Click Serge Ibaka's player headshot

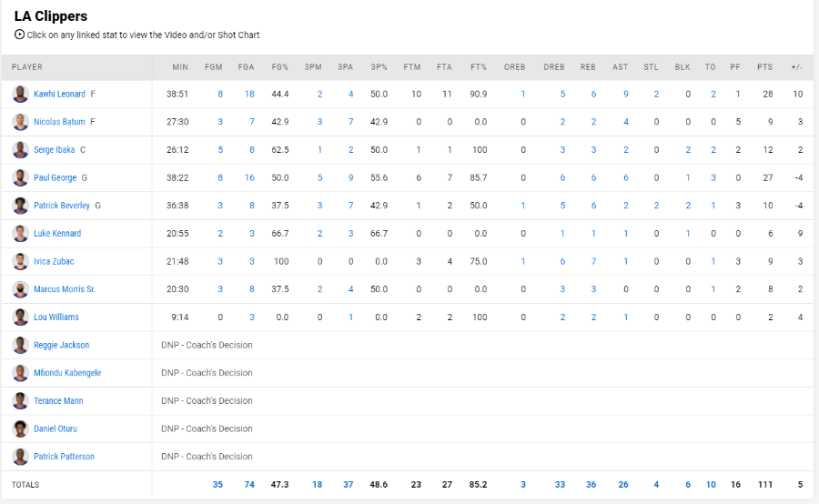(20, 150)
